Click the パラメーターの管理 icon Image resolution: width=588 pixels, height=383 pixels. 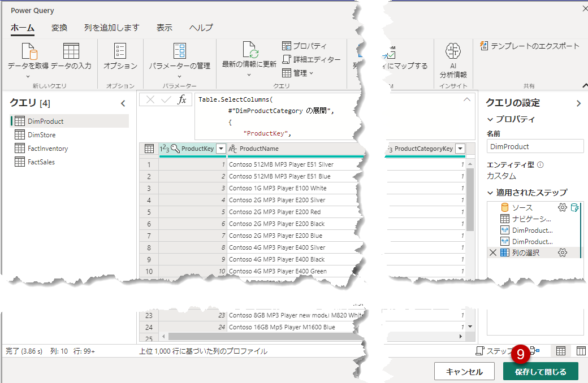click(180, 51)
